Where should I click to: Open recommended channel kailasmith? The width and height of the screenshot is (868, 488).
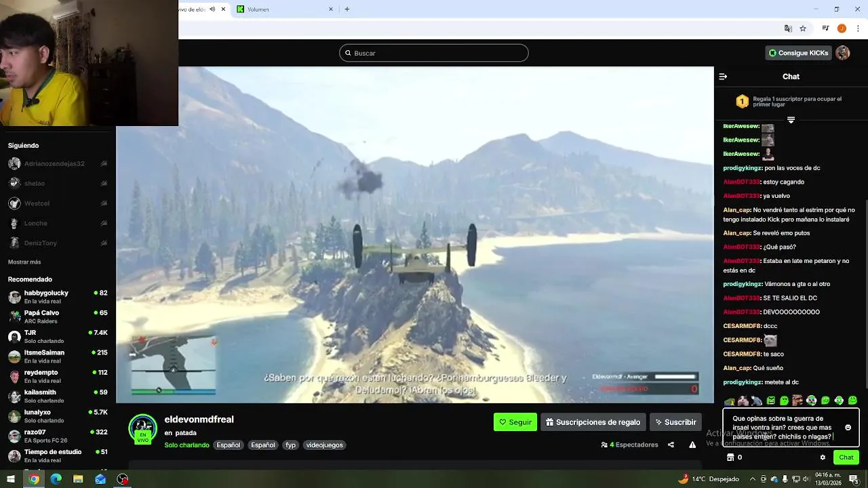pos(57,396)
